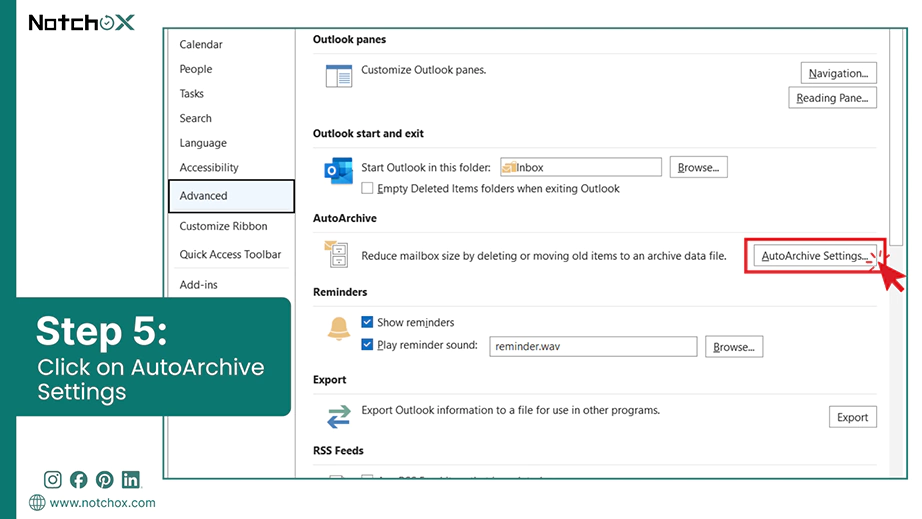Open the Facebook icon link
Viewport: 922px width, 519px height.
78,480
